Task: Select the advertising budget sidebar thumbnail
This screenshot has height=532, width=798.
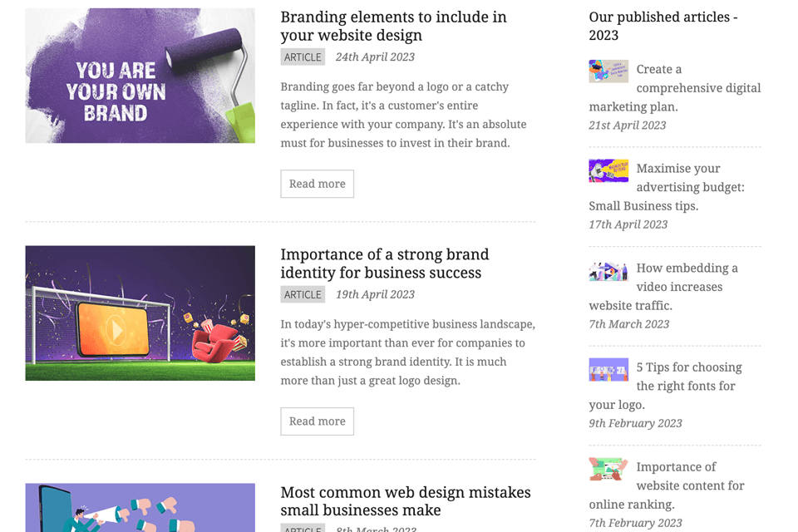Action: point(608,170)
